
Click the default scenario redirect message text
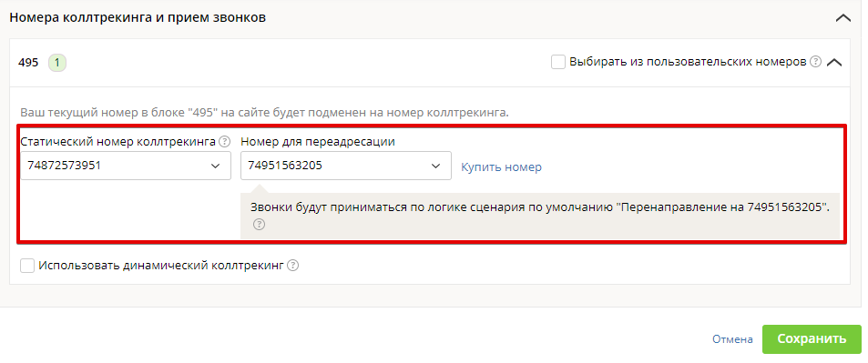540,208
